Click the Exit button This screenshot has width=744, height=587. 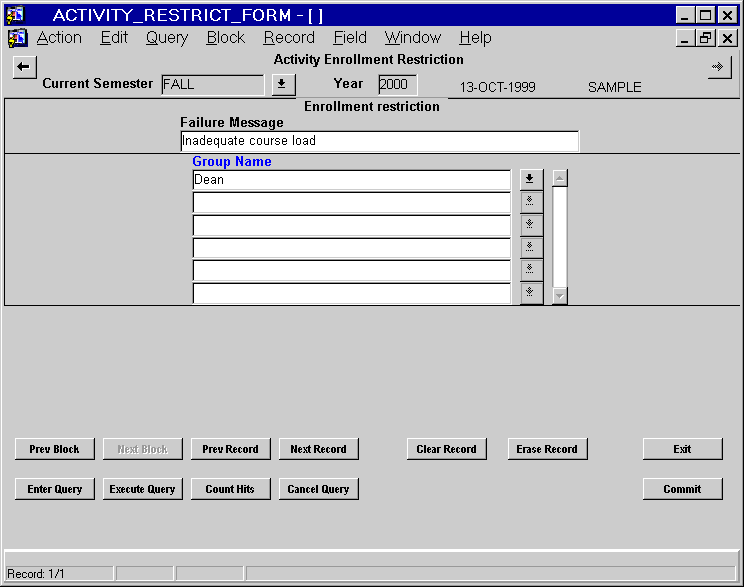(x=683, y=449)
